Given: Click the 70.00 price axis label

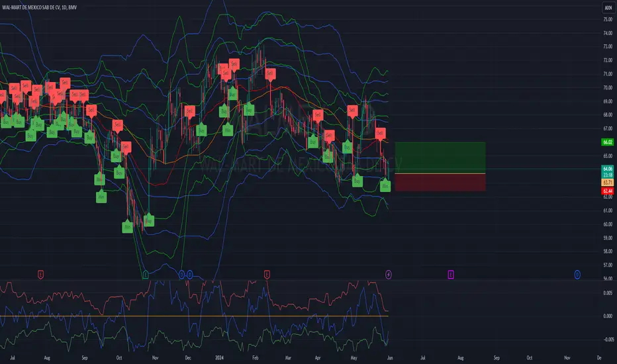Looking at the screenshot, I should tap(608, 88).
